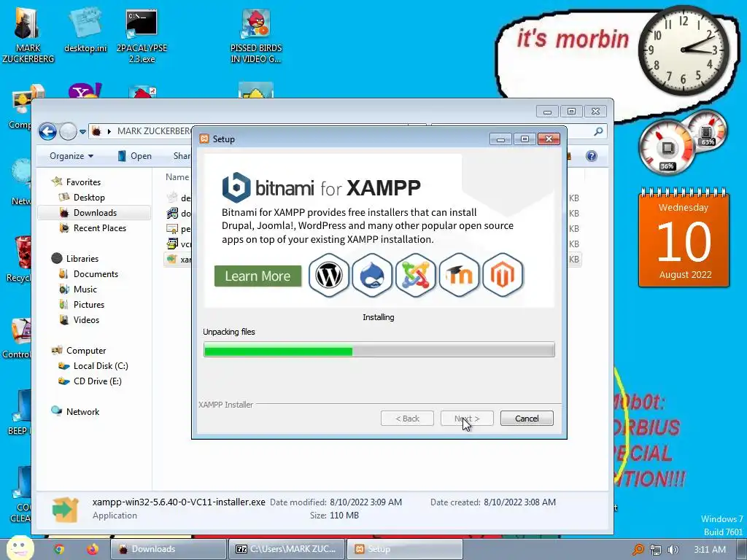This screenshot has height=560, width=747.
Task: Click the Drupal hexagon icon in Setup
Action: coord(372,275)
